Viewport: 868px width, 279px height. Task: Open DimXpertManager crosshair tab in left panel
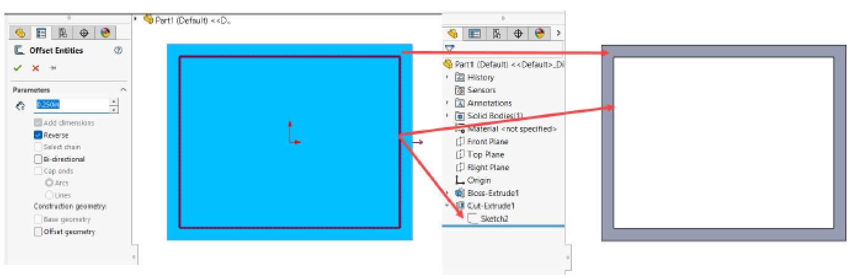point(84,33)
